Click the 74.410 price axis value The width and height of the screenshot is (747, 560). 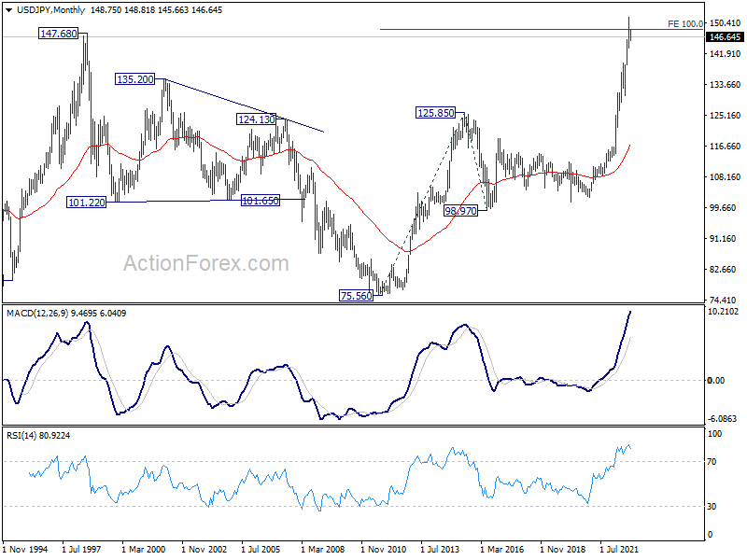click(x=725, y=300)
